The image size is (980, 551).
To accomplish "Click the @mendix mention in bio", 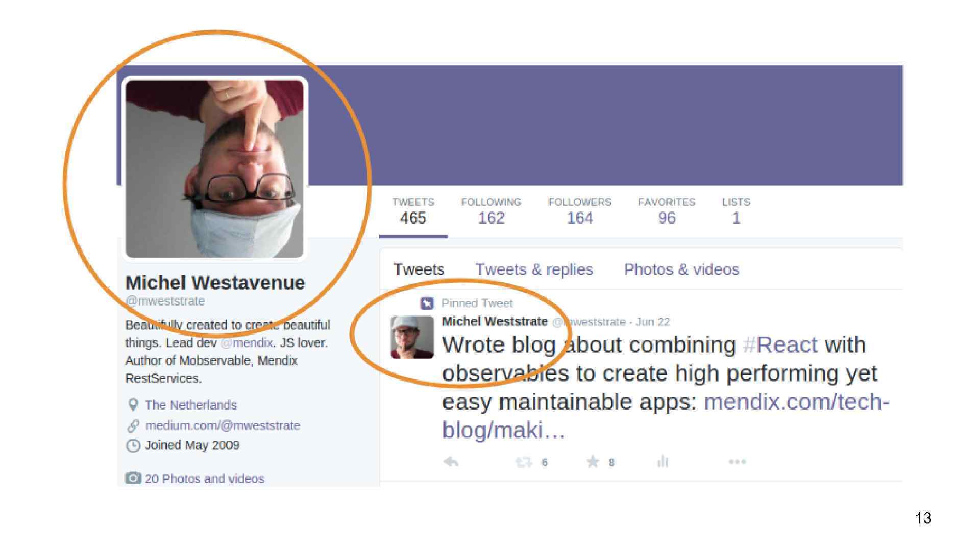I will pos(248,343).
